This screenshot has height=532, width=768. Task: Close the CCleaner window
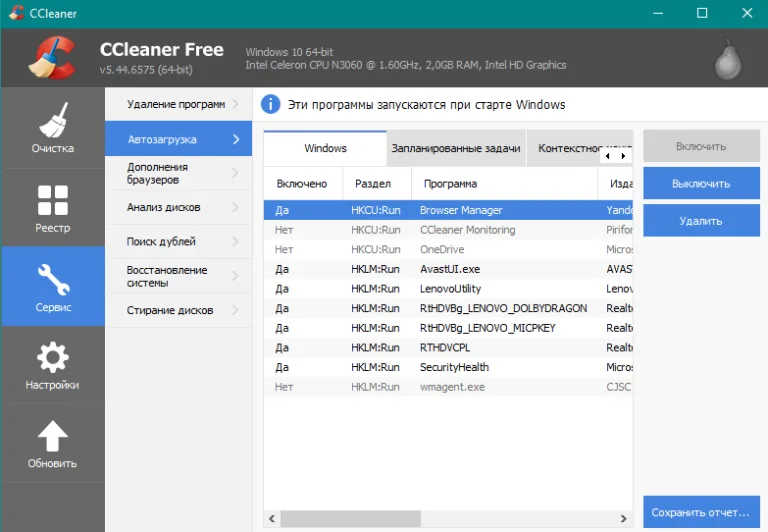click(x=746, y=13)
